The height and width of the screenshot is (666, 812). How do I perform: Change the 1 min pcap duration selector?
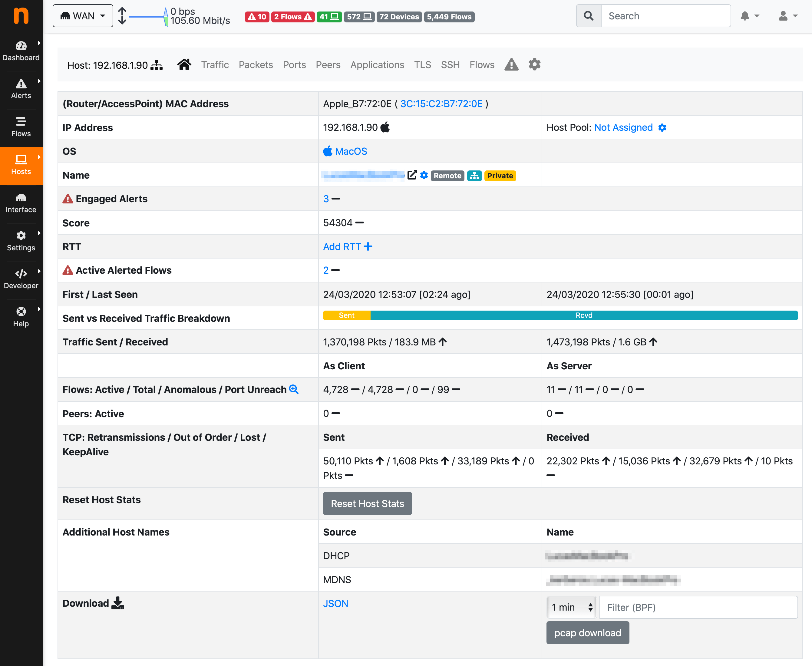point(571,607)
